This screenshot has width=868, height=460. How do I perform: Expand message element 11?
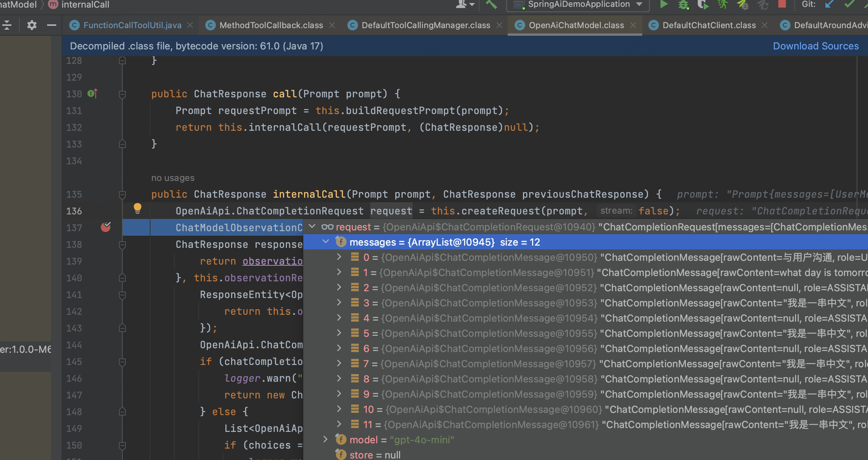coord(339,424)
